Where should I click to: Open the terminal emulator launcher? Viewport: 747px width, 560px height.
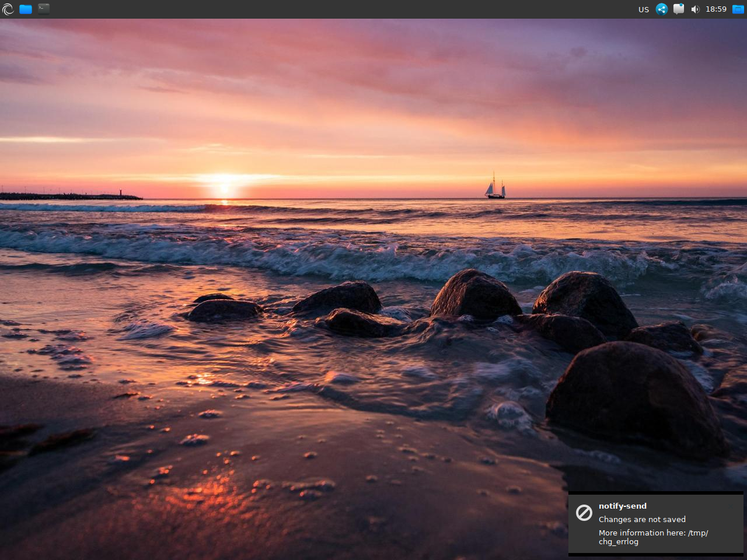coord(44,9)
